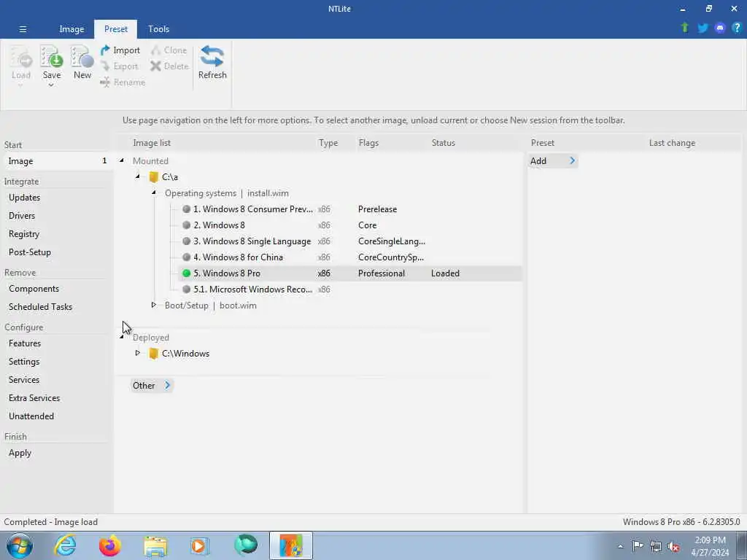Open the Extra Services page
This screenshot has width=747, height=560.
click(x=34, y=397)
